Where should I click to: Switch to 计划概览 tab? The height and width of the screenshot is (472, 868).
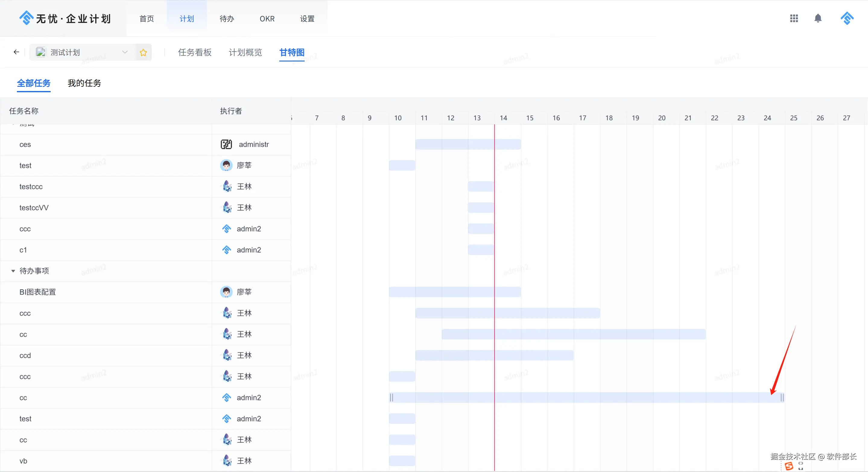(x=245, y=52)
